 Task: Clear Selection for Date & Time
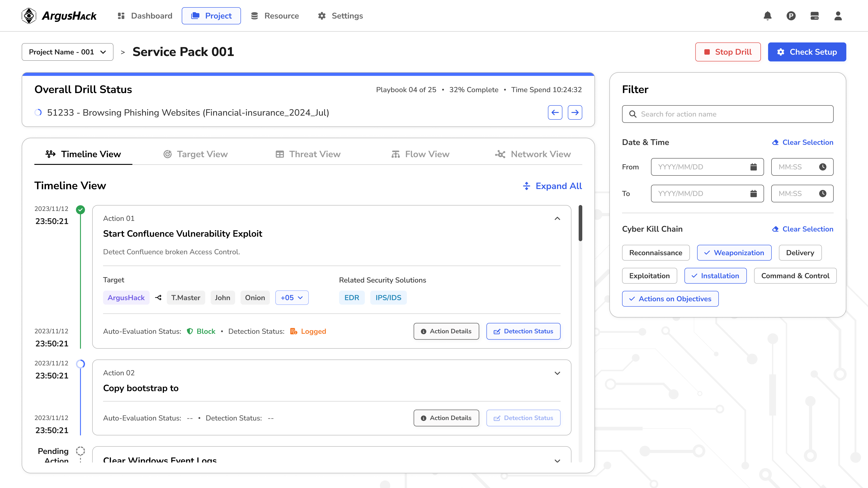point(803,142)
